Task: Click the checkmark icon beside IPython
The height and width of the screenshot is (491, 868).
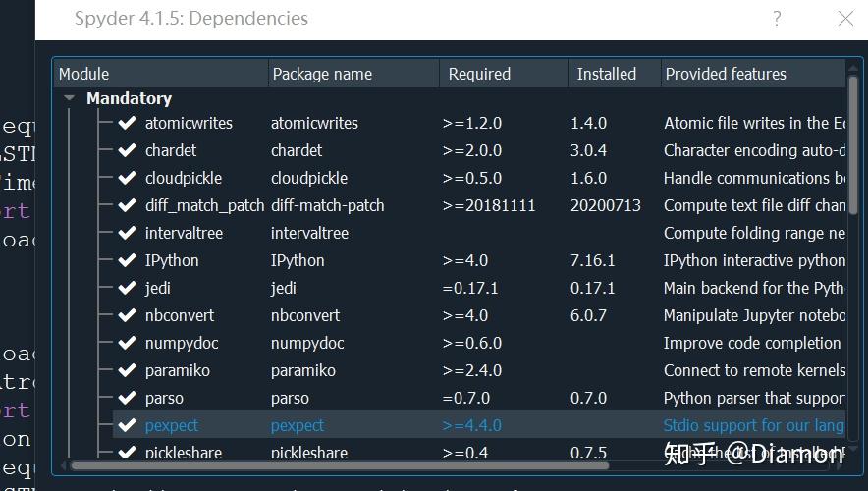Action: click(x=128, y=260)
